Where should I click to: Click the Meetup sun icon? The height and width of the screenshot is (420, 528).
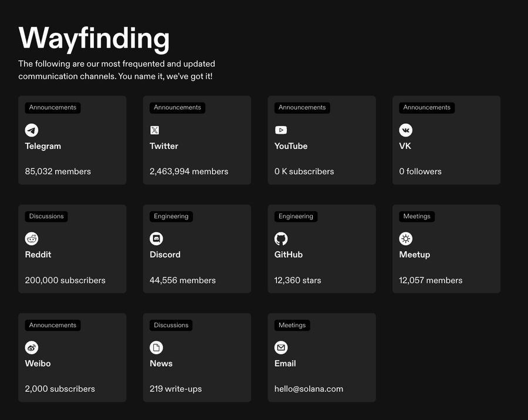[x=405, y=239]
